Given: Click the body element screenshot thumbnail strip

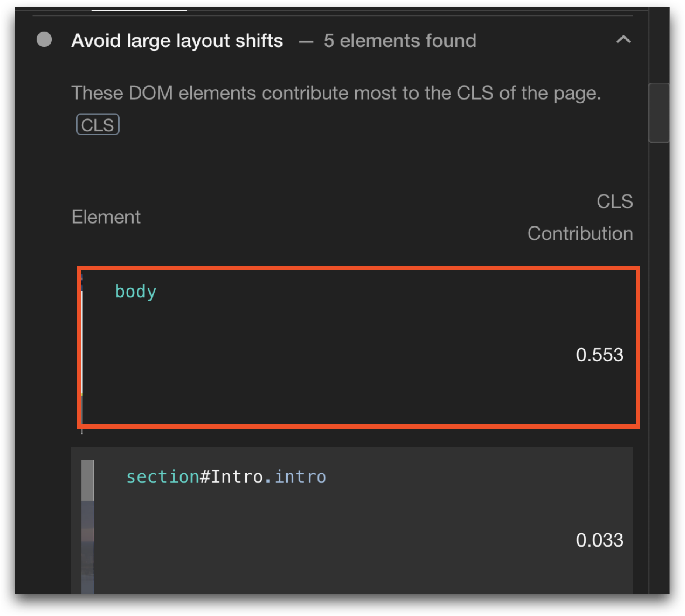Looking at the screenshot, I should click(x=82, y=347).
